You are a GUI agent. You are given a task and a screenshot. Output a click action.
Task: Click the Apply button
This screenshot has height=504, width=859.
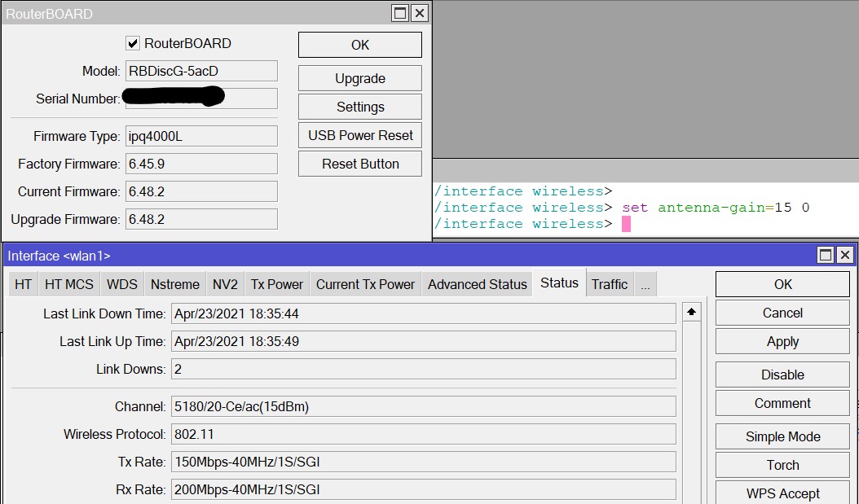(783, 341)
